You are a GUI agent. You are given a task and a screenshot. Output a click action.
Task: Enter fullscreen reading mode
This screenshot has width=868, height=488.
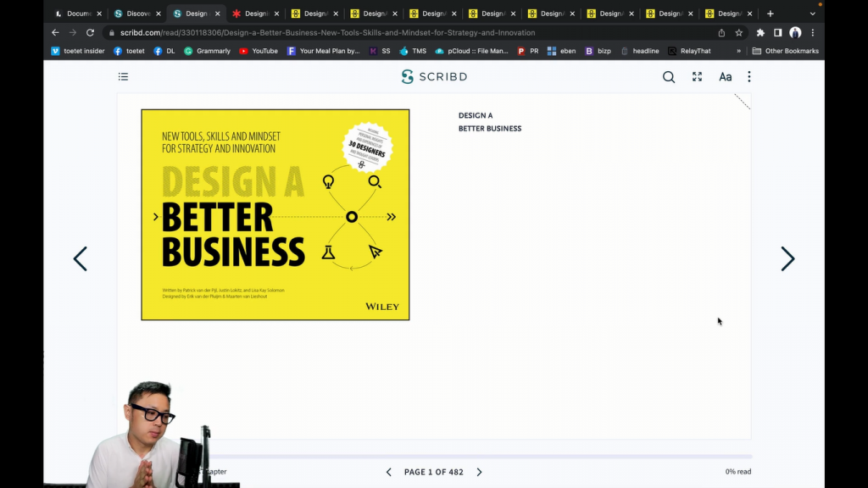pyautogui.click(x=697, y=76)
